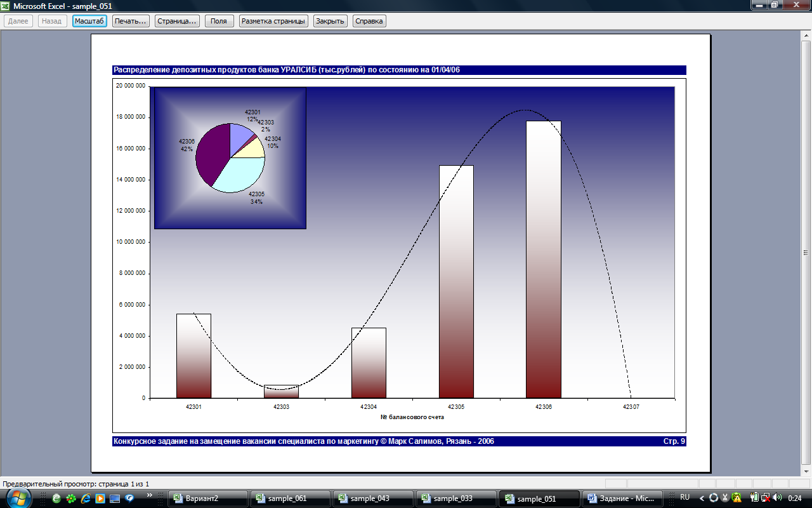Click the 42301 12% pie label
Image resolution: width=812 pixels, height=508 pixels.
[252, 116]
